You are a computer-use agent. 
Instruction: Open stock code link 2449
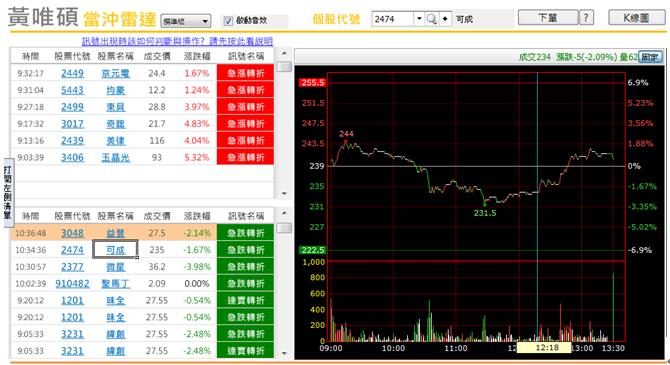coord(72,73)
